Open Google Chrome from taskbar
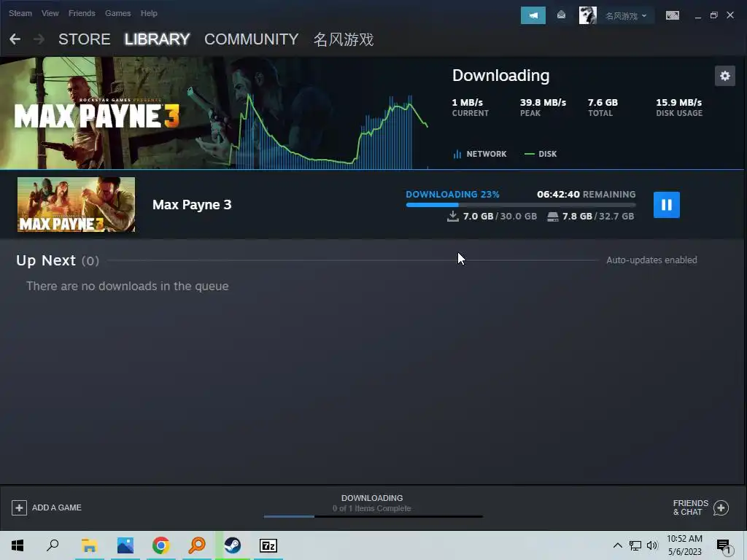747x560 pixels. tap(161, 545)
